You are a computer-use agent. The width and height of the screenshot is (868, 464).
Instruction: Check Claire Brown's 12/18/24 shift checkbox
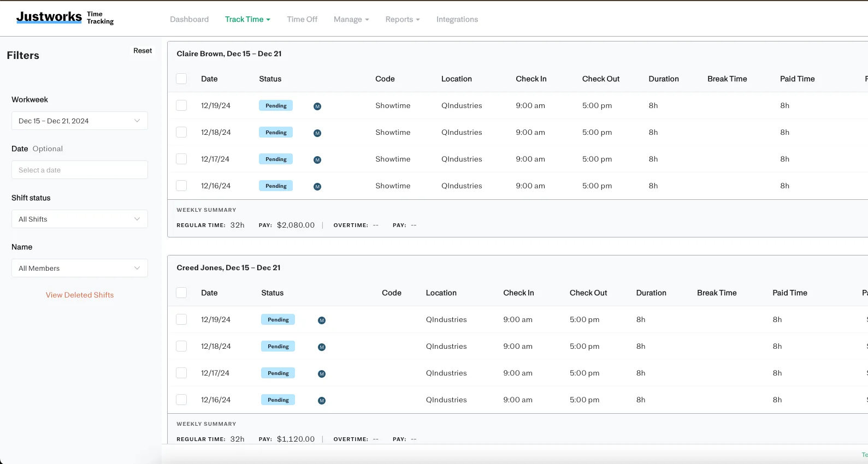tap(181, 132)
